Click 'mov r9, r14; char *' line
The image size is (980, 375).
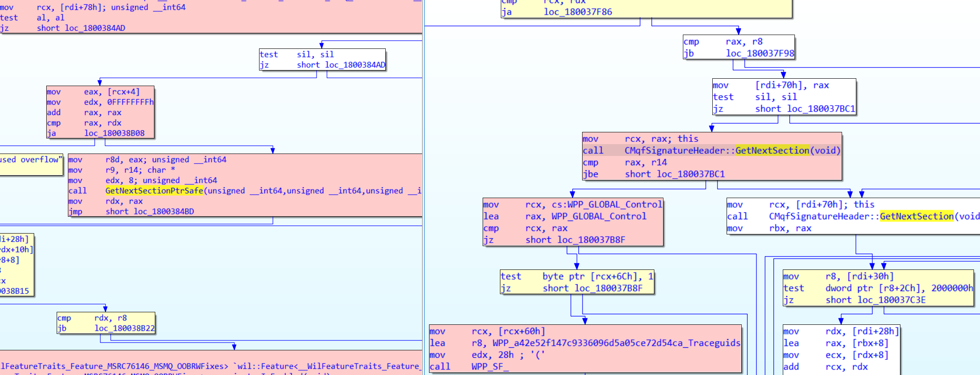tap(122, 170)
